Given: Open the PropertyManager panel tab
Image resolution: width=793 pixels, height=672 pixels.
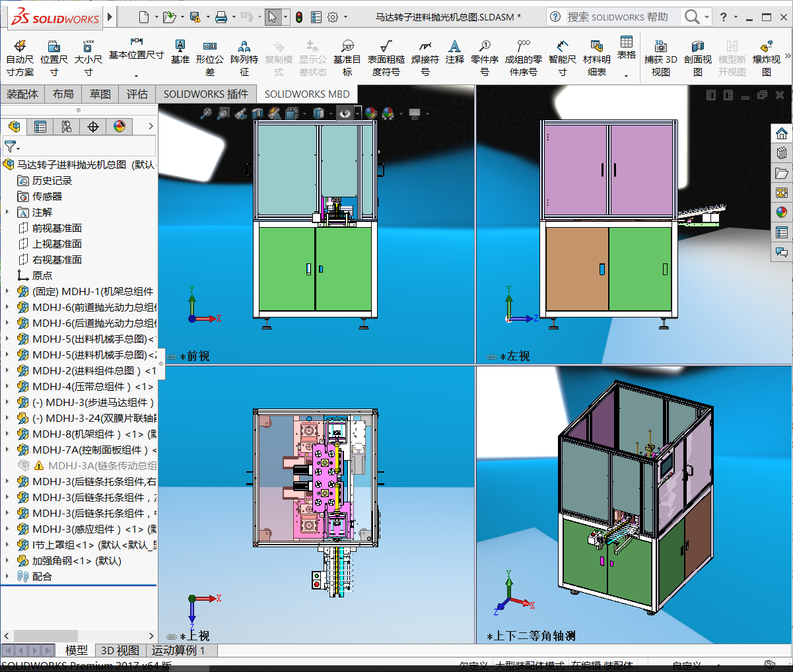Looking at the screenshot, I should pyautogui.click(x=40, y=126).
